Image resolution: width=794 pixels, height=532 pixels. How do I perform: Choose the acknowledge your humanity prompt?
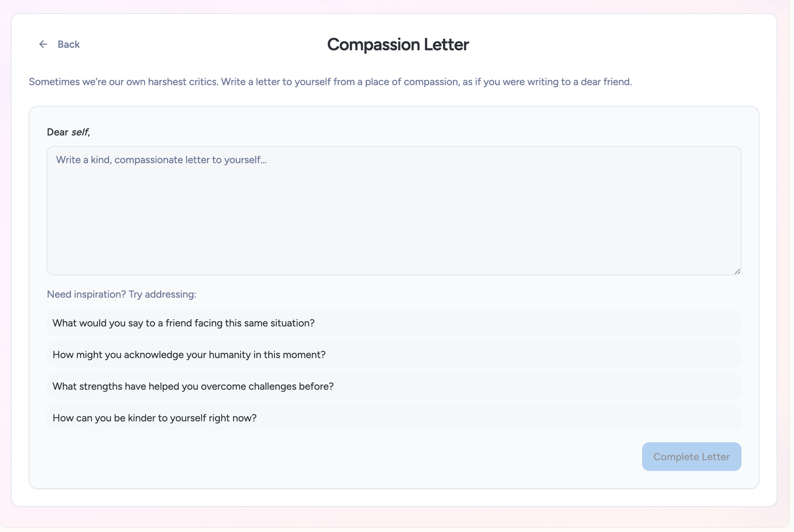click(x=189, y=355)
